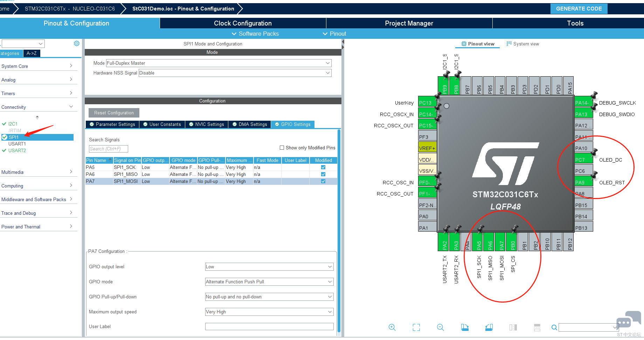Viewport: 644px width, 340px height.
Task: Switch to the Clock Configuration tab
Action: coord(243,23)
